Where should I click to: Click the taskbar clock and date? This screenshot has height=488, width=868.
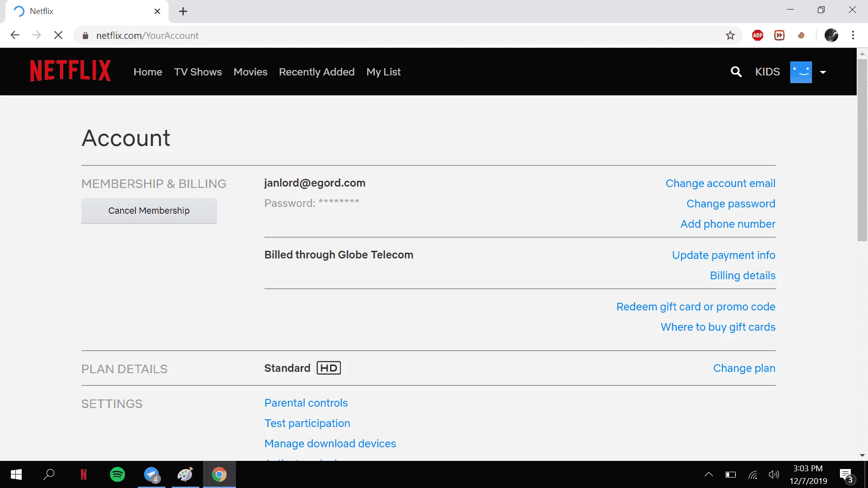808,474
